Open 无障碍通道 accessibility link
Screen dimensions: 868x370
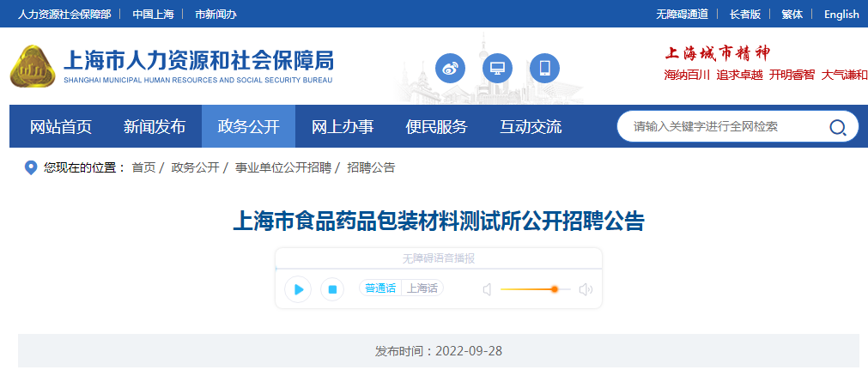pyautogui.click(x=682, y=15)
